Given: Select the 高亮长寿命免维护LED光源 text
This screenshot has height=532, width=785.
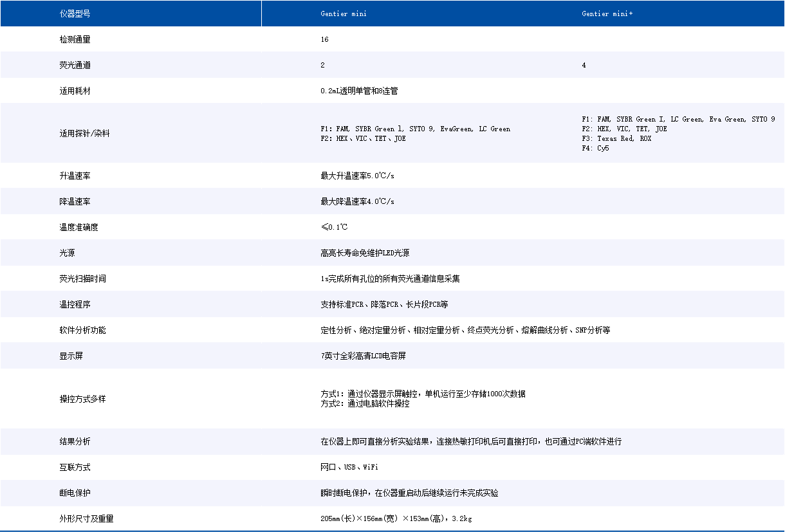Looking at the screenshot, I should [365, 253].
